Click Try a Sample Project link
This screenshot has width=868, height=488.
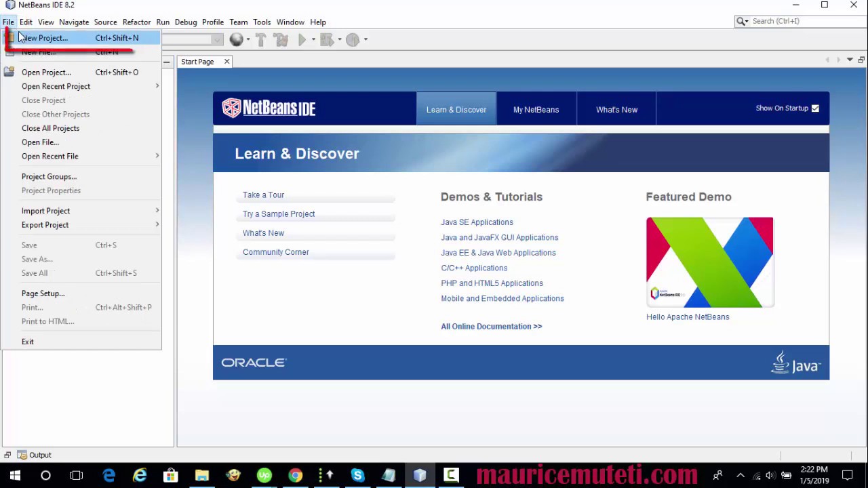tap(279, 214)
